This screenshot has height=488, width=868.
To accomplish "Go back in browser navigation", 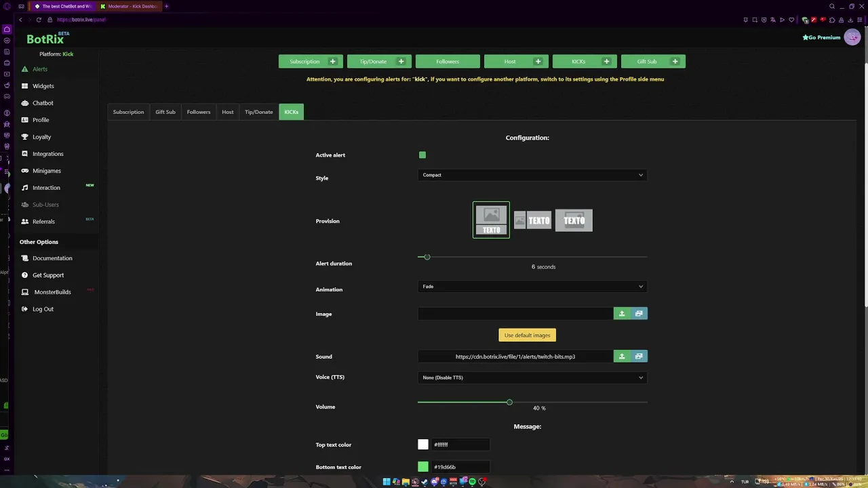I will pos(20,20).
